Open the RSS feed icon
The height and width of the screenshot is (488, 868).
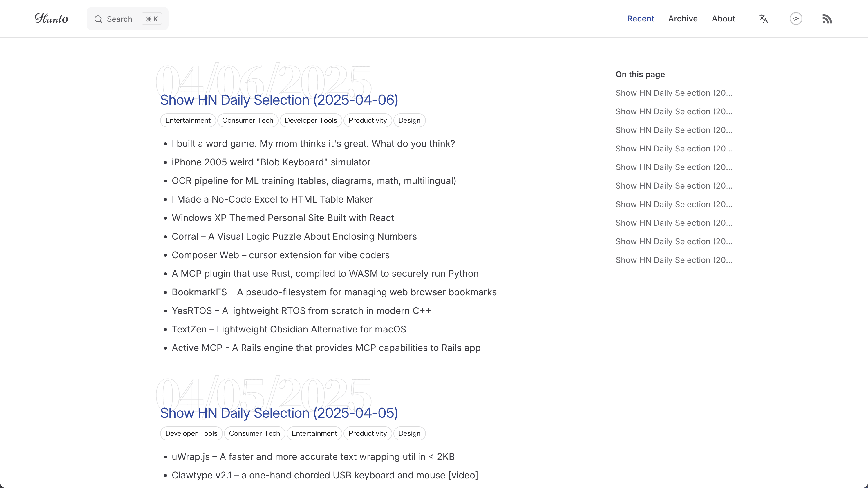pyautogui.click(x=827, y=19)
